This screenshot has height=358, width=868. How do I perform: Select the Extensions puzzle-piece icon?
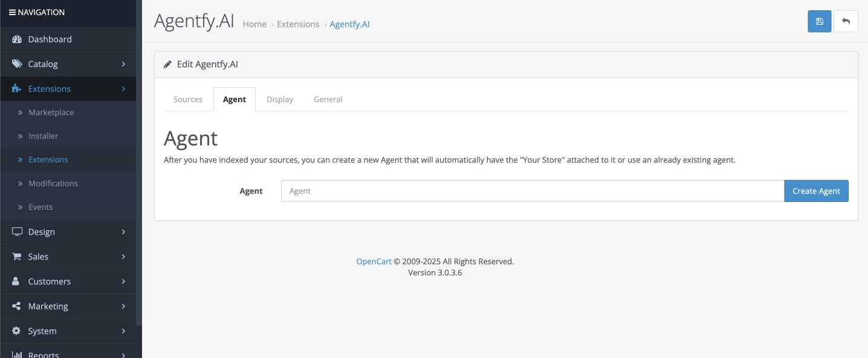coord(16,88)
